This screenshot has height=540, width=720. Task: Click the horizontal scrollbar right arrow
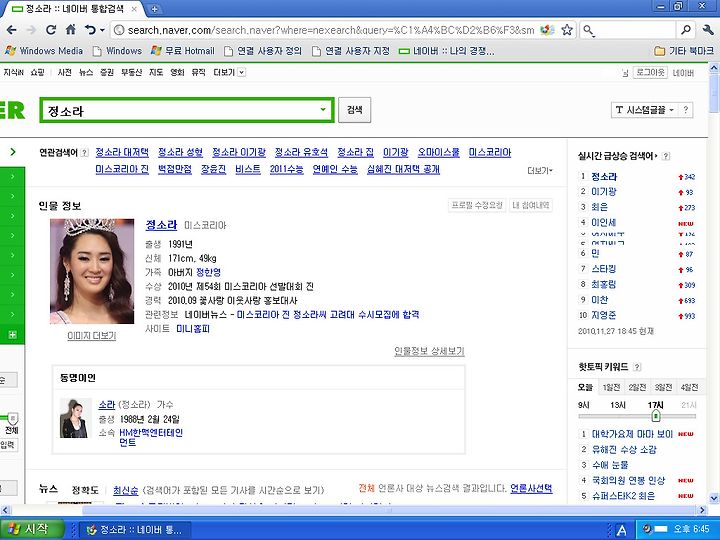tap(703, 510)
